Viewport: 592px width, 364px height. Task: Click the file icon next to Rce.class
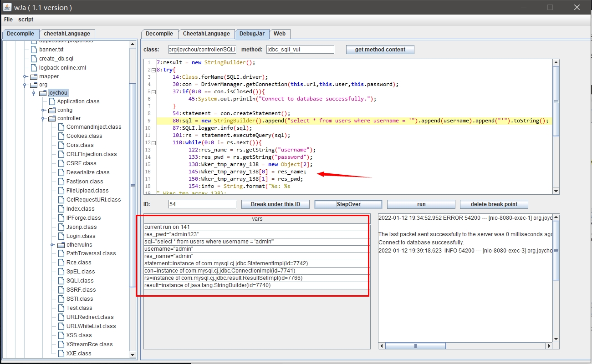pos(61,263)
